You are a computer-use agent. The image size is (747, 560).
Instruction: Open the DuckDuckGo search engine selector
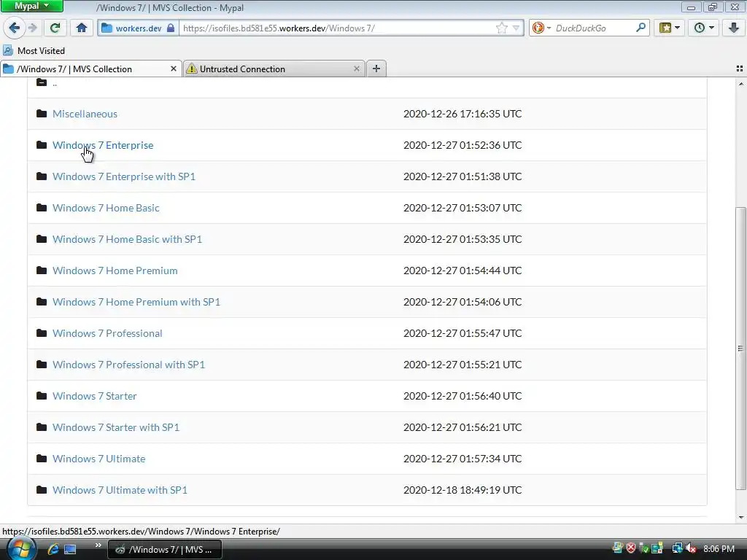(x=541, y=28)
